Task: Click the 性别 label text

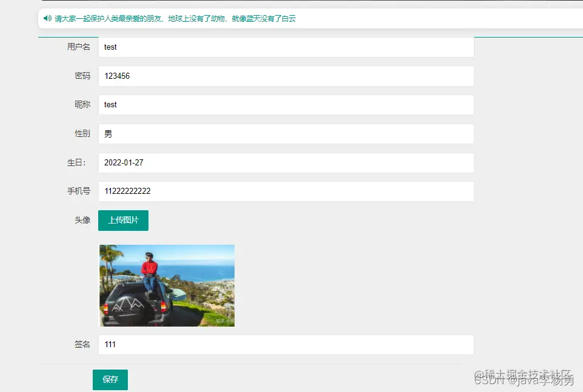Action: click(82, 133)
